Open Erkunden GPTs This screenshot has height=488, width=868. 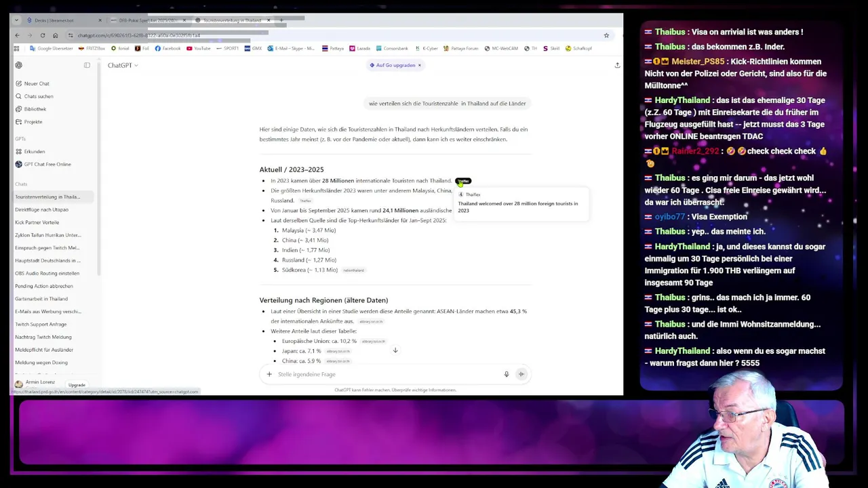[x=34, y=152]
